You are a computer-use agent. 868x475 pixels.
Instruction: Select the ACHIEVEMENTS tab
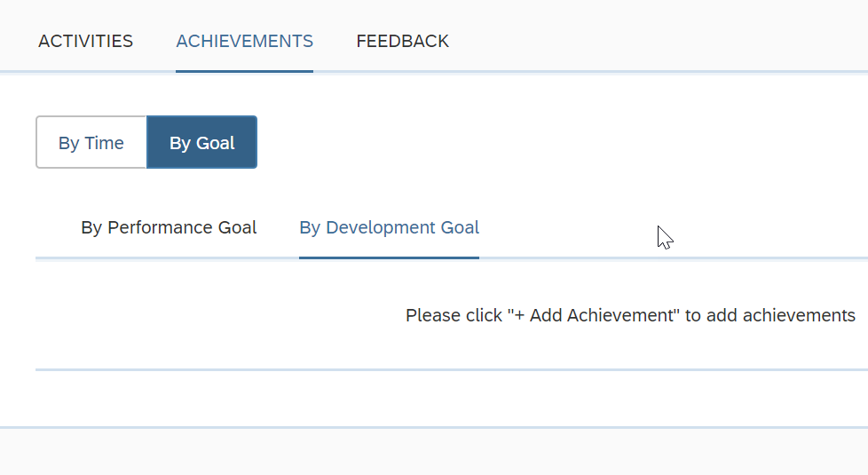click(245, 41)
